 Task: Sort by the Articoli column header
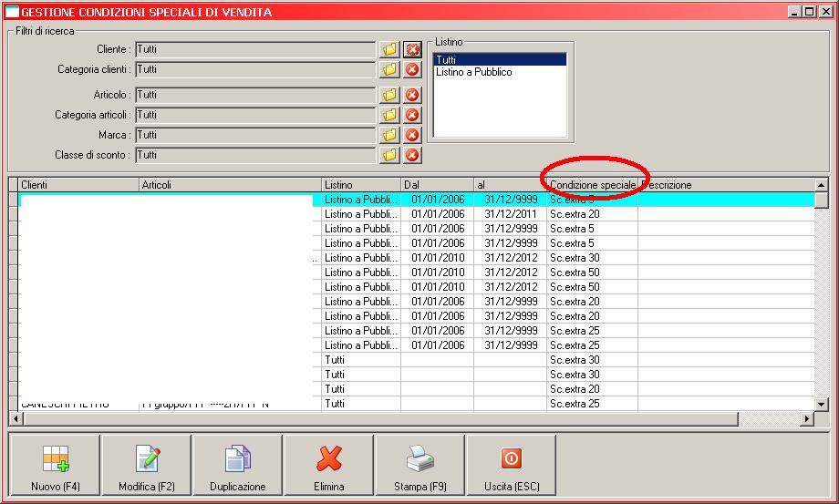click(x=230, y=185)
